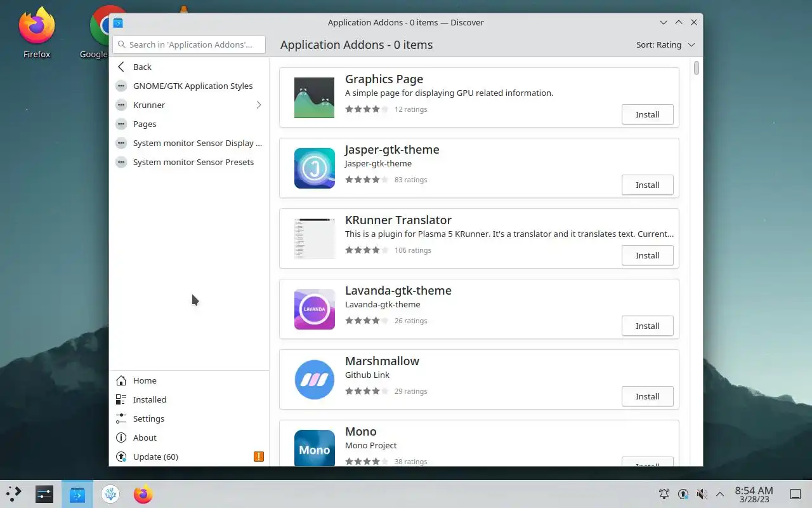Screen dimensions: 812x508
Task: Go Back in the sidebar
Action: pos(189,67)
